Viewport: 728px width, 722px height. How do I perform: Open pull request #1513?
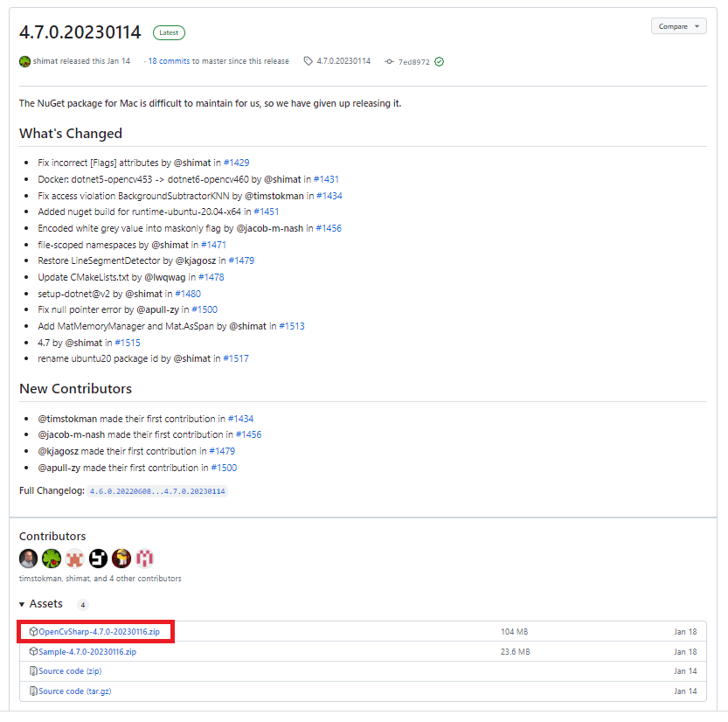[x=292, y=326]
